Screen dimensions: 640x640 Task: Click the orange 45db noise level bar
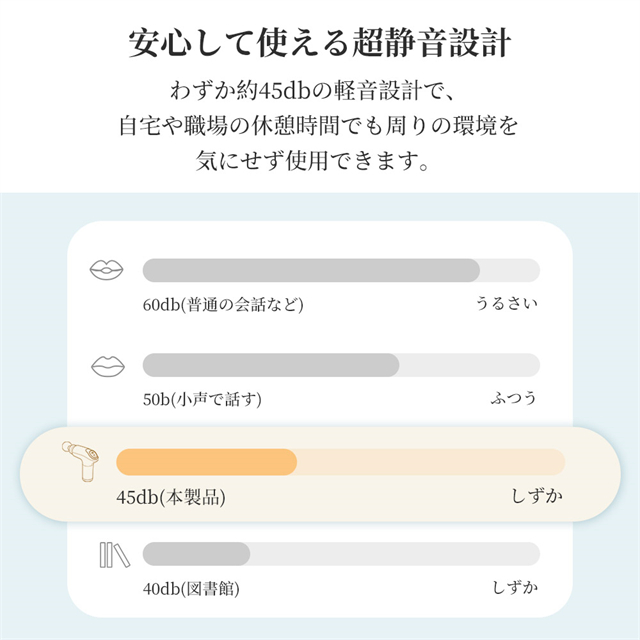207,462
